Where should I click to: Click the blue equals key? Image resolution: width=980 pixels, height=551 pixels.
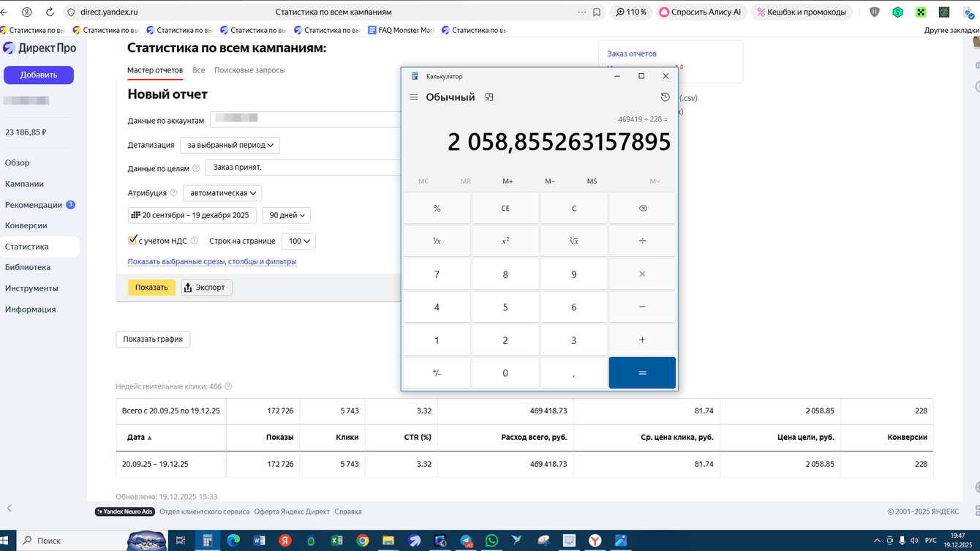click(642, 373)
